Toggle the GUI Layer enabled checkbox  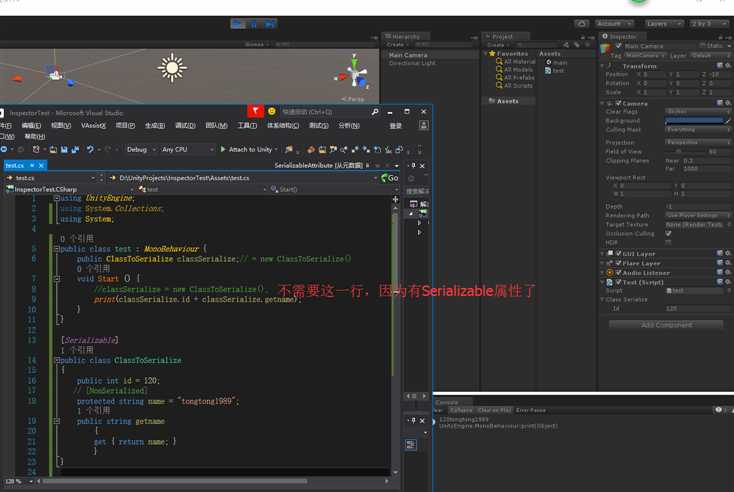(x=618, y=253)
